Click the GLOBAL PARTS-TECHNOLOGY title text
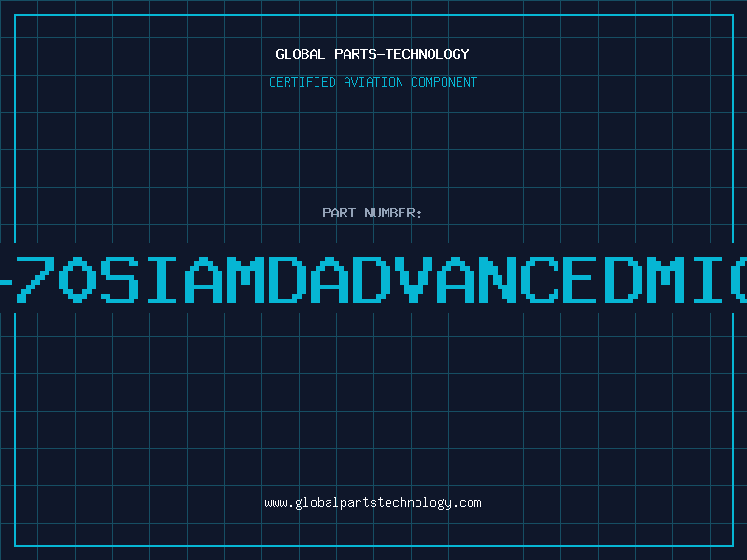Screen dimensions: 747x560 point(373,54)
